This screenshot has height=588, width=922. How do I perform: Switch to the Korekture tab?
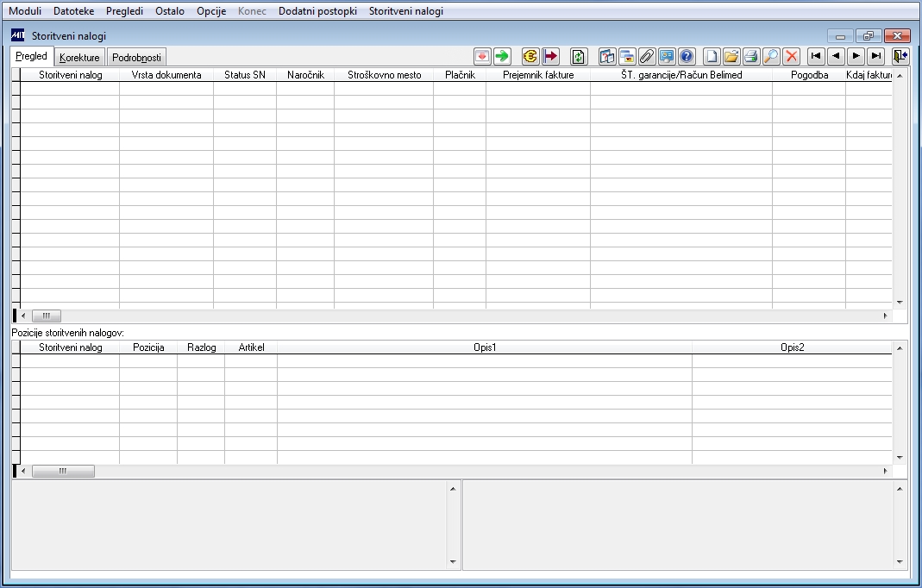tap(79, 58)
